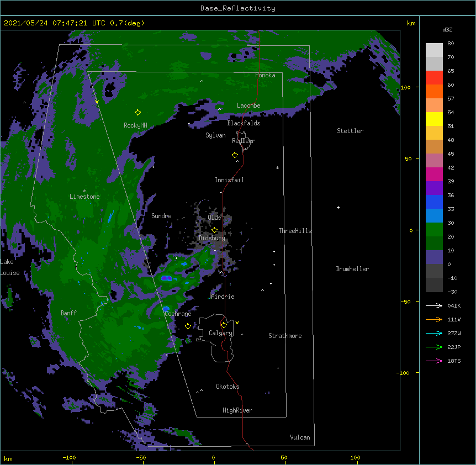Image resolution: width=476 pixels, height=465 pixels.
Task: Select yellow diamond marker below RedDeer
Action: 235,155
